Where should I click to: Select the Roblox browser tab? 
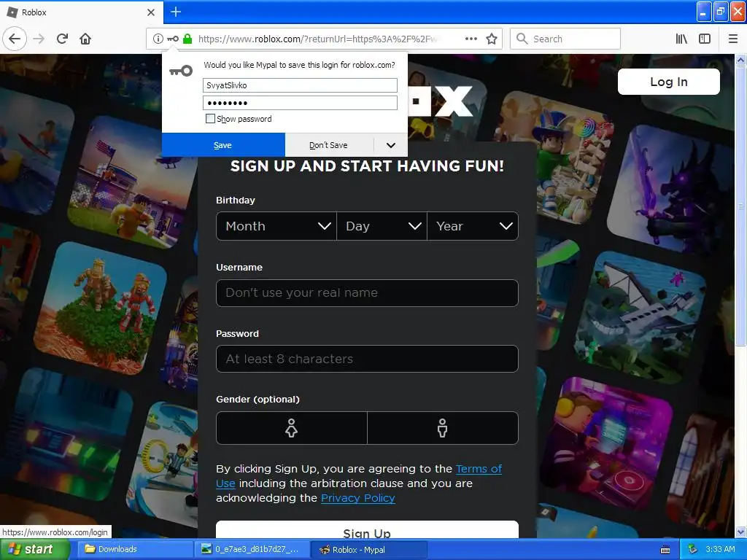pos(81,12)
